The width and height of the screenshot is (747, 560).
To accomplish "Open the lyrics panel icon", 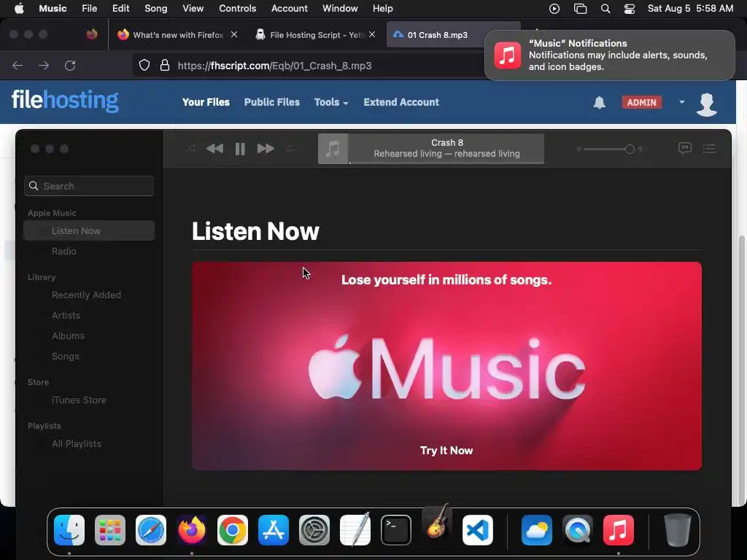I will [x=684, y=149].
